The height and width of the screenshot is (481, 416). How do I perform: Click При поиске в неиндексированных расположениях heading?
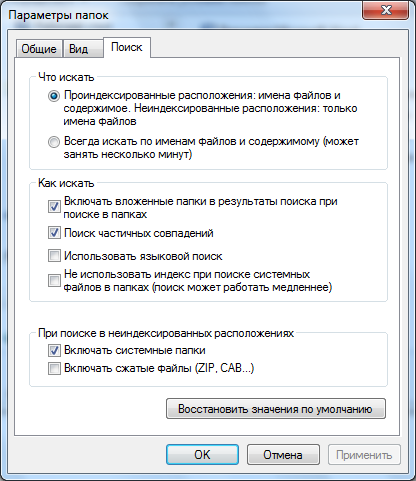(x=166, y=333)
